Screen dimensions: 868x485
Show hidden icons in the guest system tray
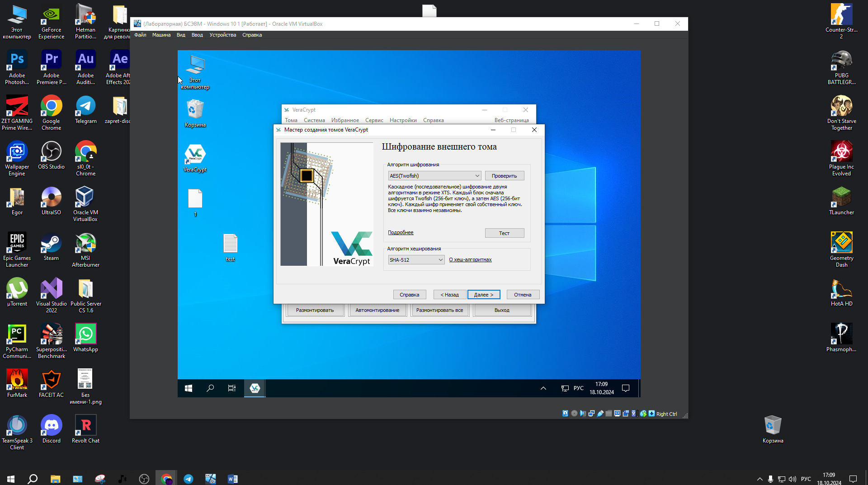pyautogui.click(x=543, y=388)
